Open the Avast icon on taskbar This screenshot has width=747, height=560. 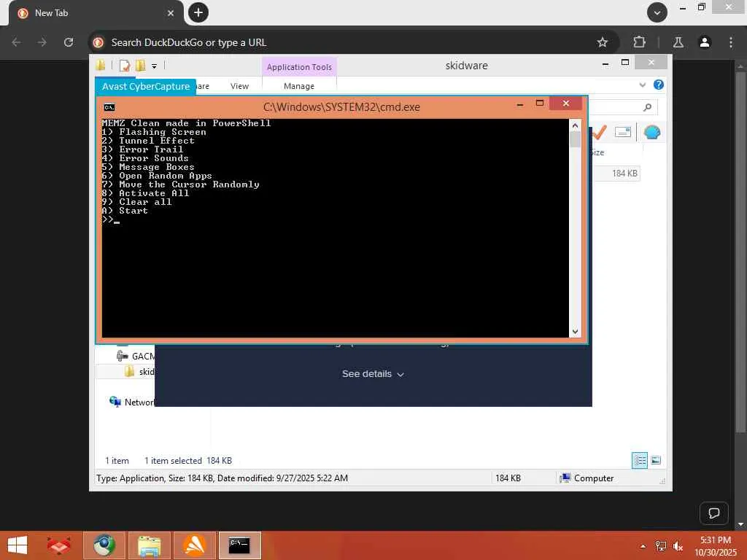click(194, 545)
